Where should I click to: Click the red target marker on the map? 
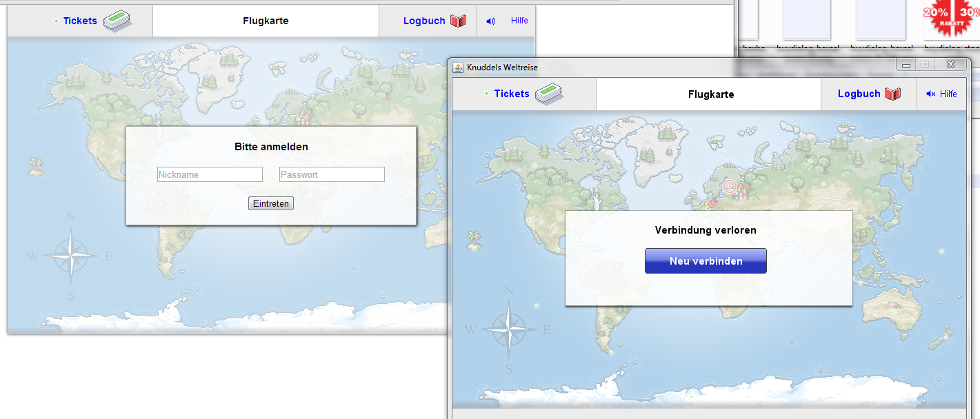pos(730,185)
